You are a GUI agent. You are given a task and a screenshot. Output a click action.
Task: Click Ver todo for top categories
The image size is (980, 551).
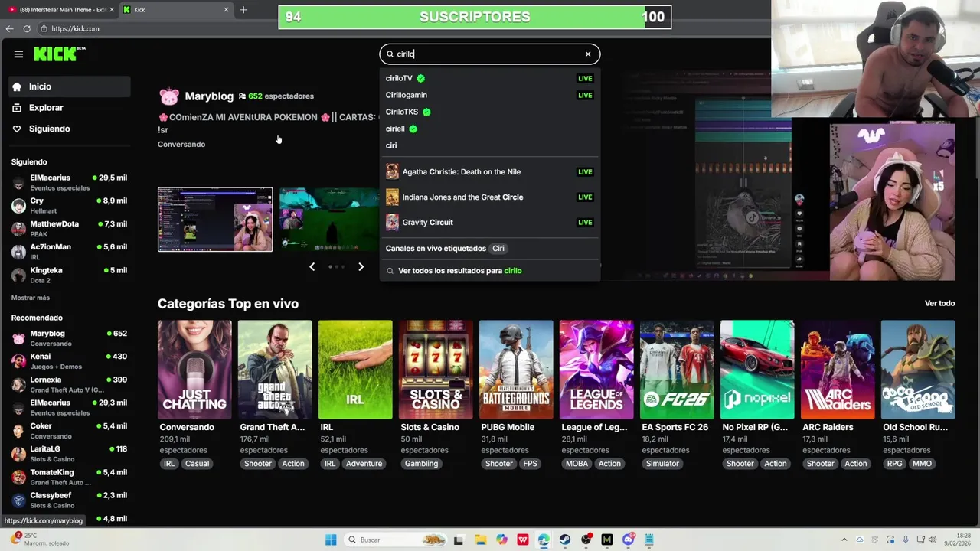939,304
